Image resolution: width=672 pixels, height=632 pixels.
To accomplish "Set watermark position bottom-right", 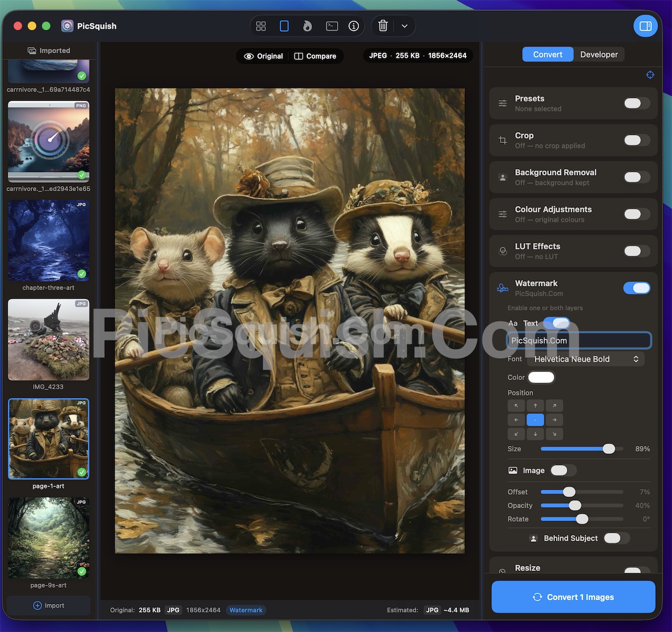I will click(554, 434).
